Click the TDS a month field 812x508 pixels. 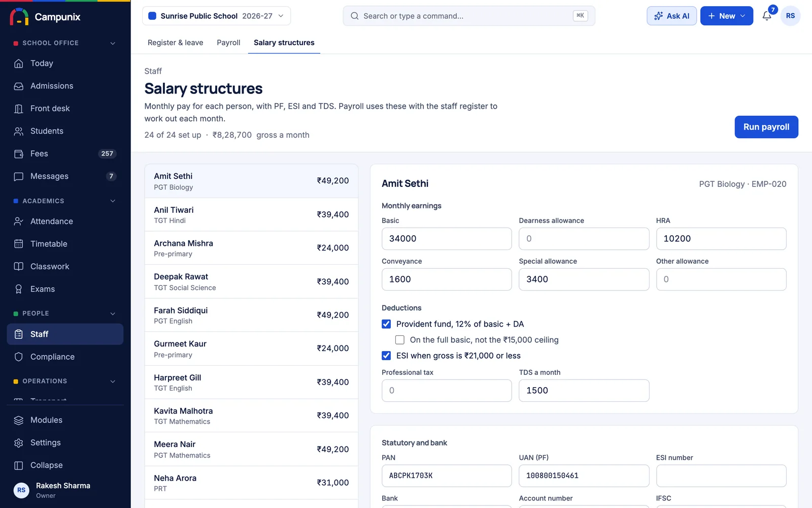click(x=584, y=391)
